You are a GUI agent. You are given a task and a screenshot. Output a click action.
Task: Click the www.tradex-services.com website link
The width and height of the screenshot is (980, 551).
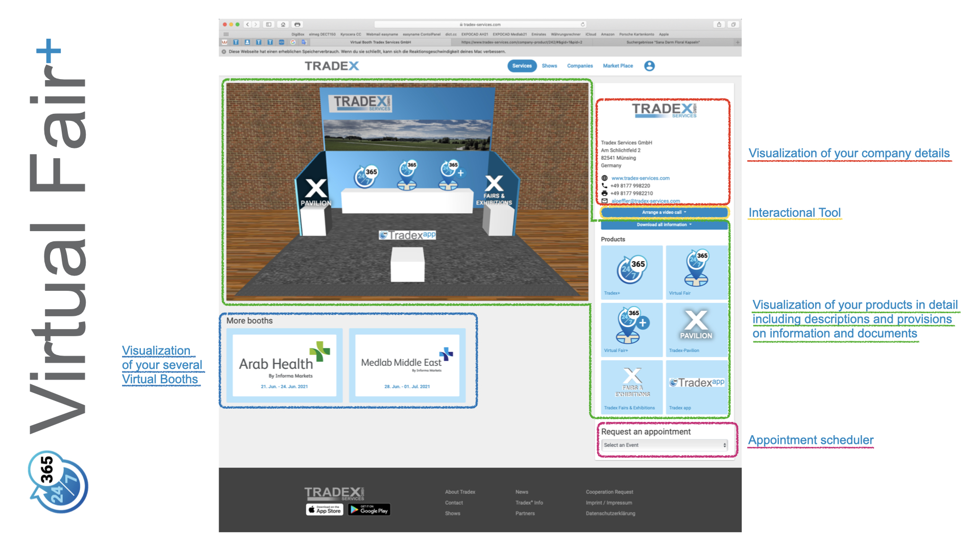coord(640,178)
